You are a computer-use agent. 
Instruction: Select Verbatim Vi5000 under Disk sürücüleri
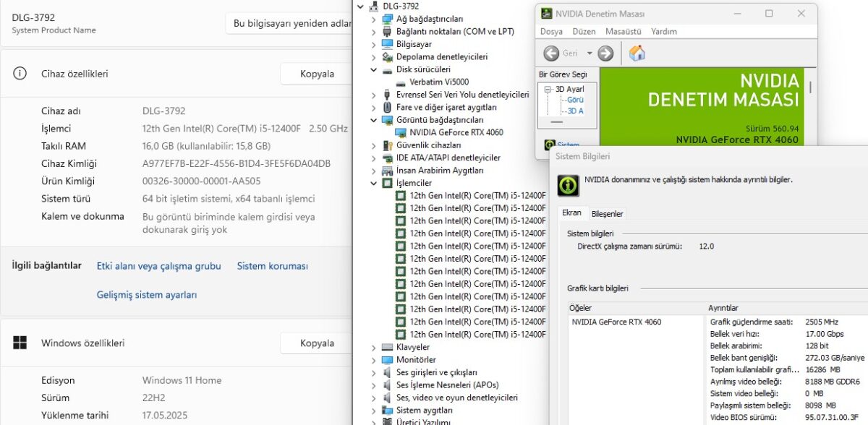[439, 82]
